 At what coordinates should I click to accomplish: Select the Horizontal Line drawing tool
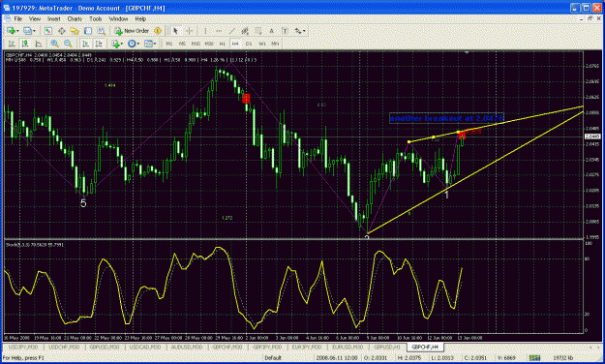click(x=219, y=31)
